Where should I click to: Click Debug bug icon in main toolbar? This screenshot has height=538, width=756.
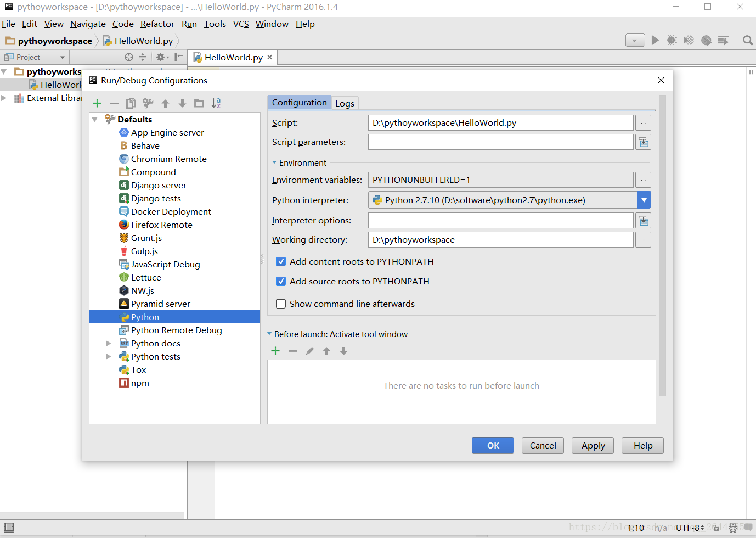[672, 40]
